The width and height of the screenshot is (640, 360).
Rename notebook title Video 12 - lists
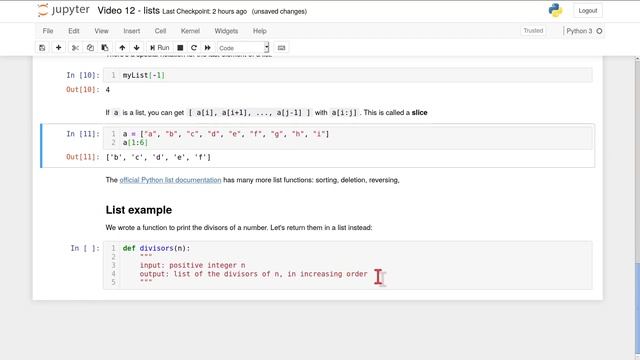click(x=129, y=11)
